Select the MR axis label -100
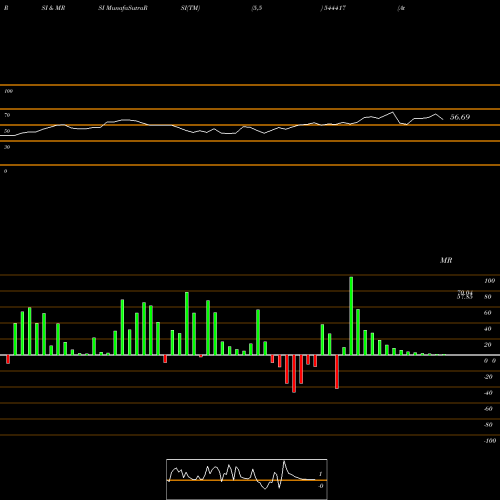The height and width of the screenshot is (500, 500). (490, 441)
